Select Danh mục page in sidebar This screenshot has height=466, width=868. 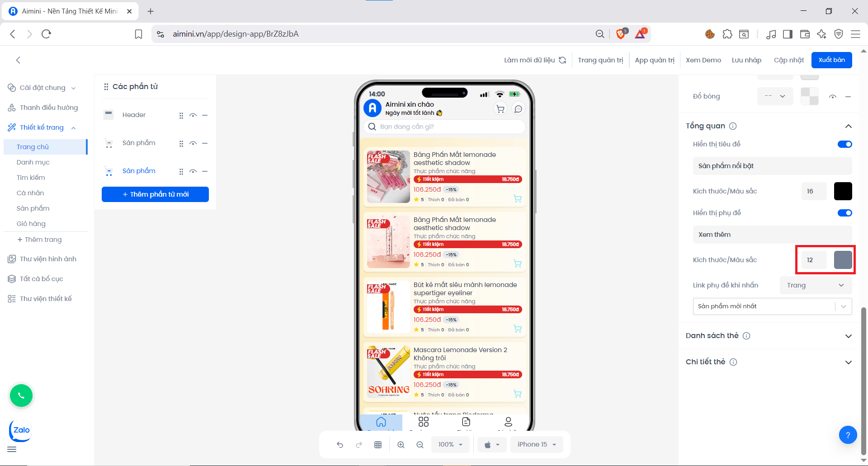(33, 162)
